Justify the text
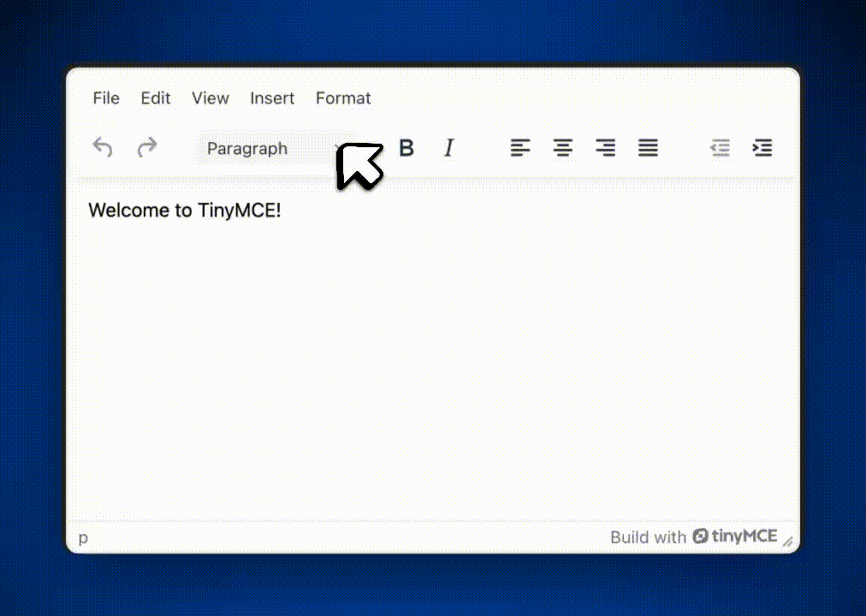866x616 pixels. click(x=648, y=148)
